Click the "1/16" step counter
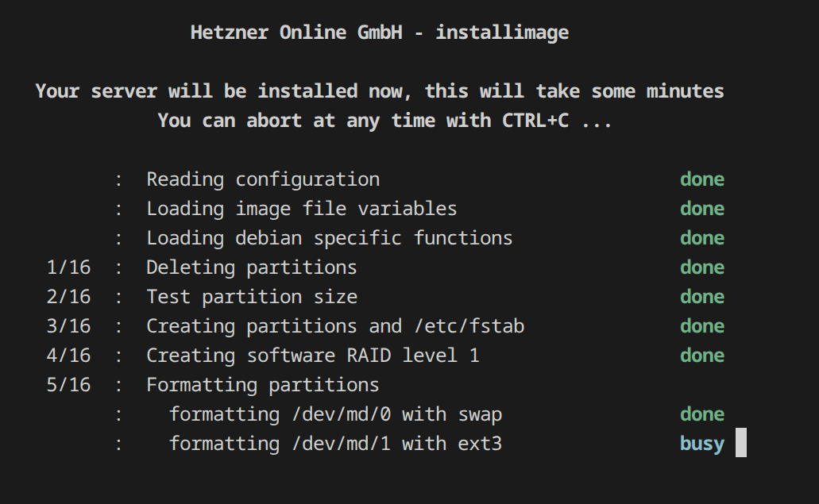 pyautogui.click(x=68, y=267)
